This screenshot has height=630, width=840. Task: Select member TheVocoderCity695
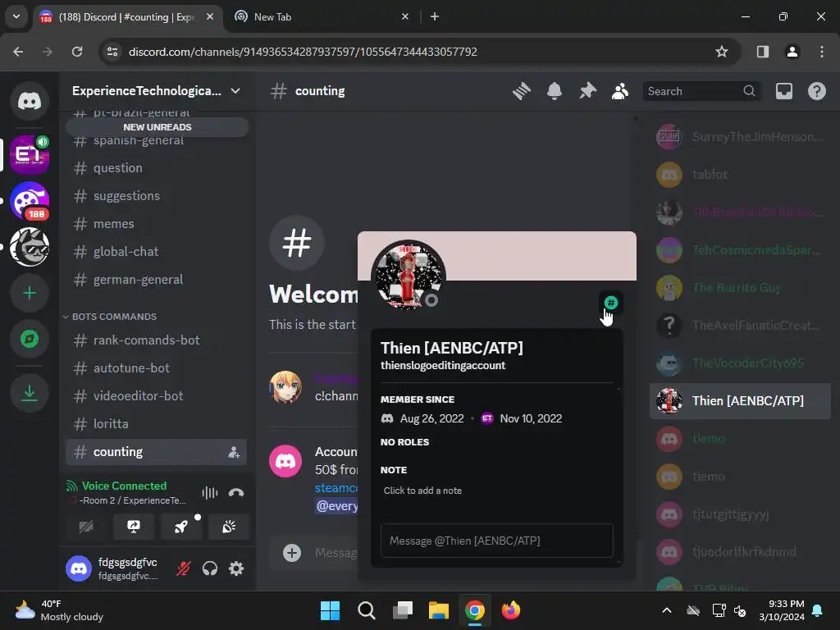[741, 363]
